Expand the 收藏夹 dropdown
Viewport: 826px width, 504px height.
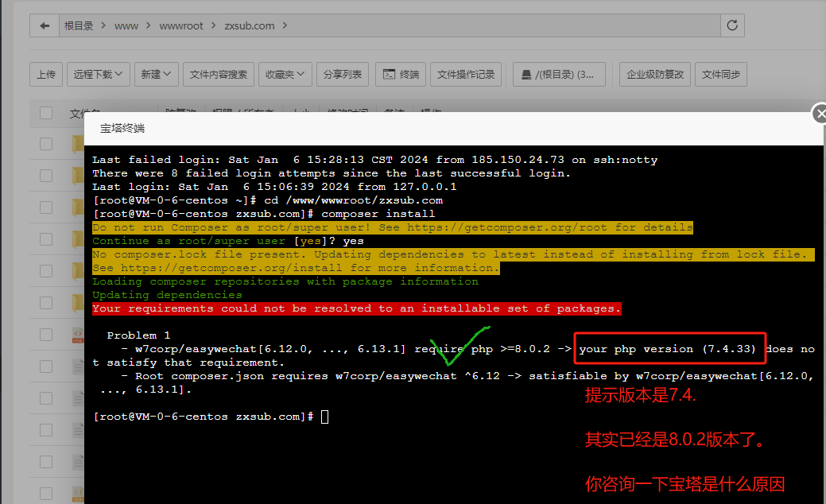(285, 74)
